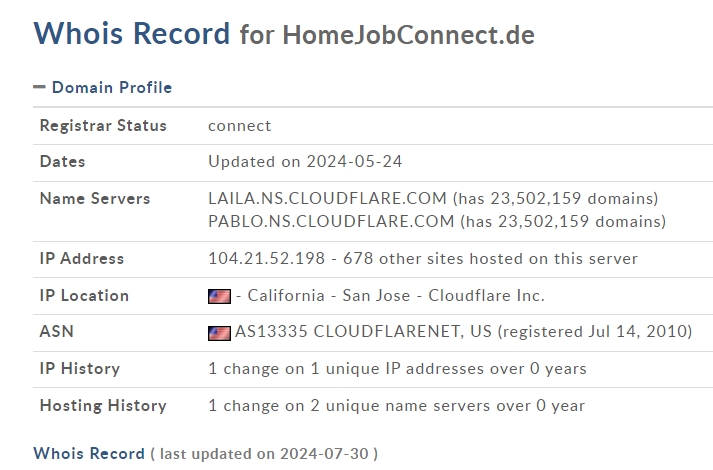
Task: Open LAILA.NS.CLOUDFLARE.COM name server link
Action: click(x=327, y=198)
